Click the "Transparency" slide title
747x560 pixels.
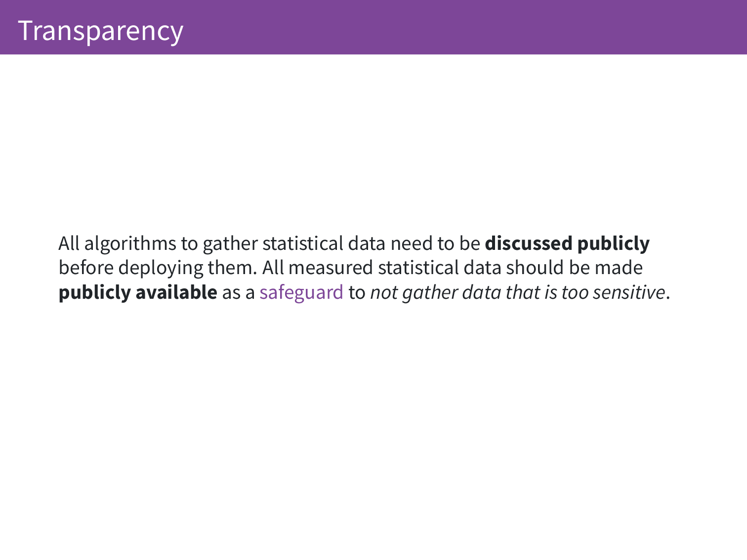click(x=100, y=31)
